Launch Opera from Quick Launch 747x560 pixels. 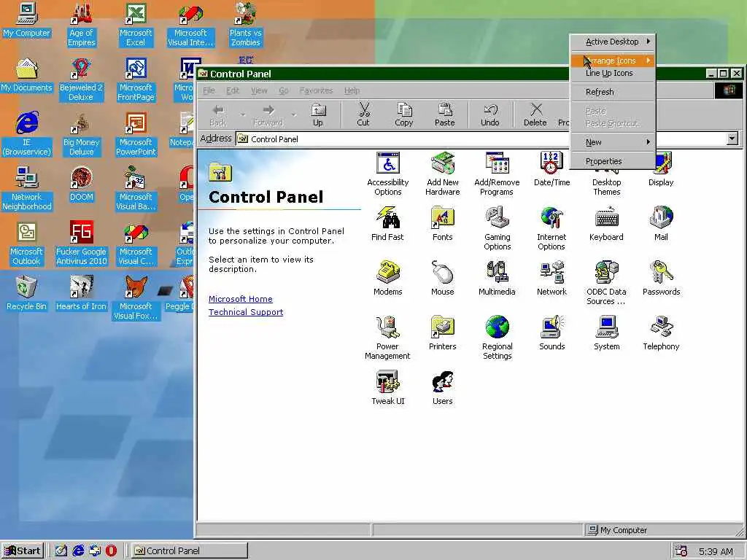point(111,551)
